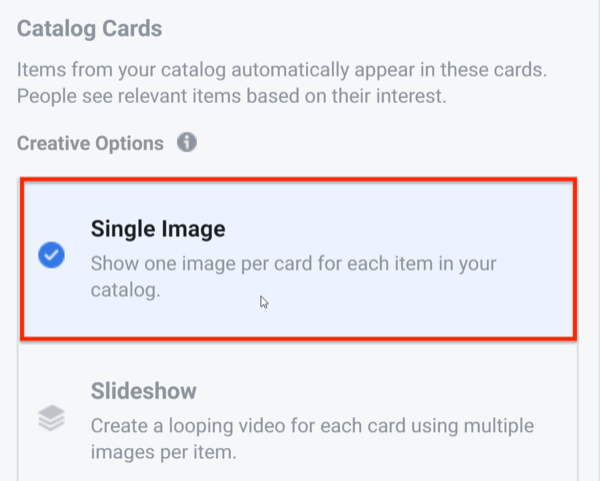Click the Catalog Cards section heading
The image size is (600, 481).
90,29
